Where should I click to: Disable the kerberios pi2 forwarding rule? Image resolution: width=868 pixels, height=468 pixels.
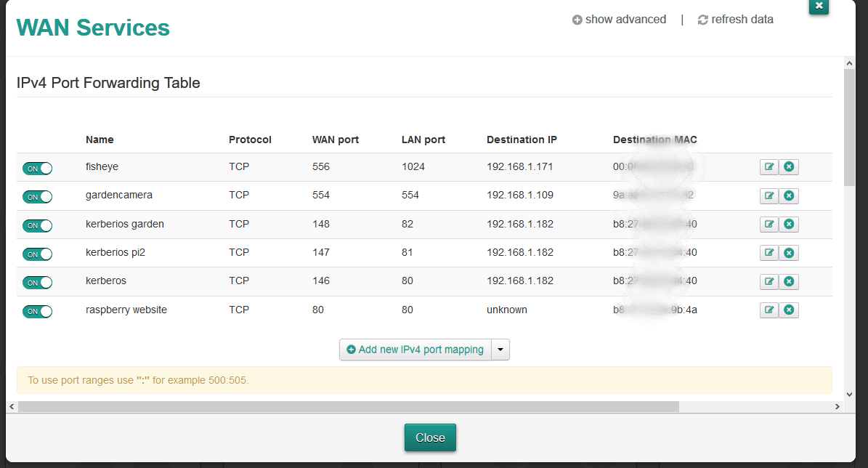click(37, 254)
